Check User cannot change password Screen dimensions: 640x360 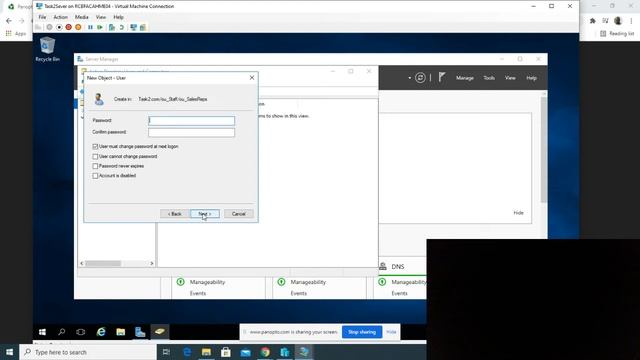[95, 156]
